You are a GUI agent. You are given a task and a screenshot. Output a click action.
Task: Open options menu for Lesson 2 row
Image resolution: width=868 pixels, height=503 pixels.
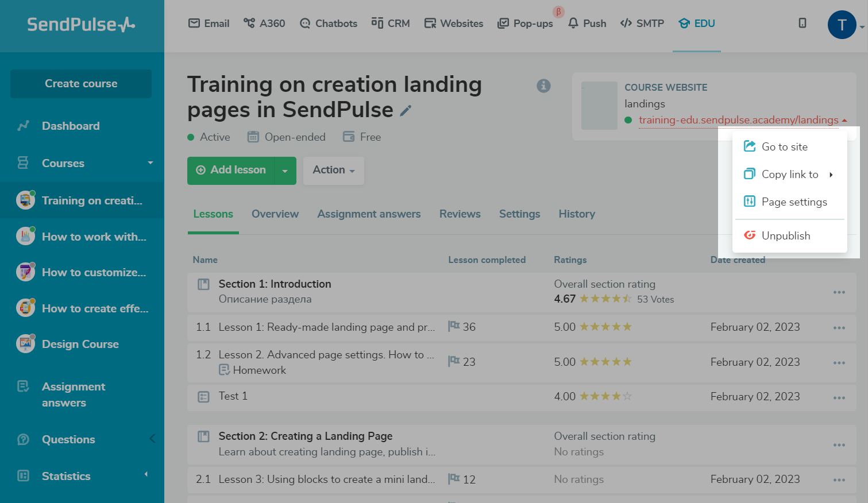point(839,363)
